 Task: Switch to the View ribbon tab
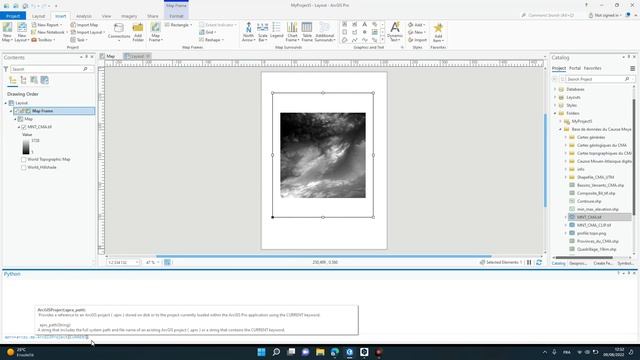pos(107,16)
